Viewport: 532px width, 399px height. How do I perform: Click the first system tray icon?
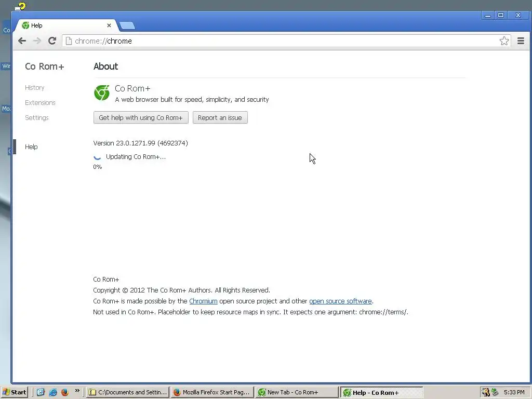point(486,392)
